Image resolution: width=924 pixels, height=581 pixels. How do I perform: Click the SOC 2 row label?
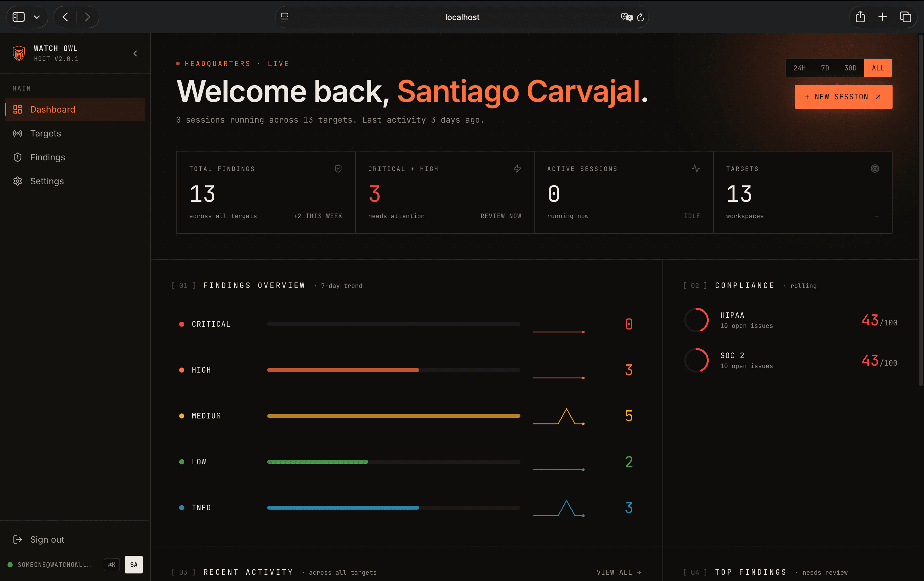coord(732,355)
